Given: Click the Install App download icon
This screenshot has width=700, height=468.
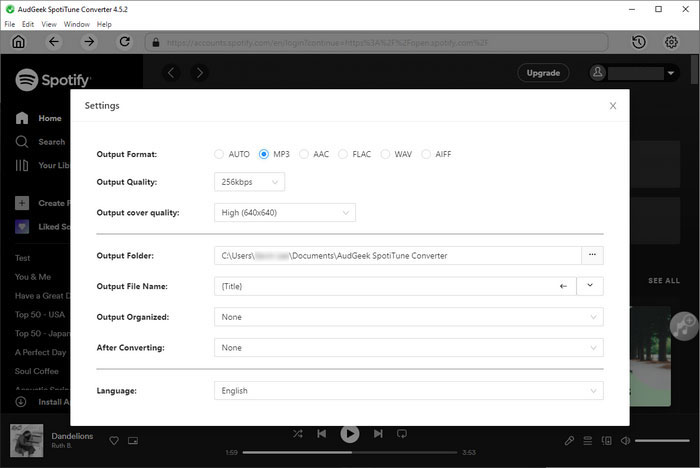Looking at the screenshot, I should tap(21, 402).
